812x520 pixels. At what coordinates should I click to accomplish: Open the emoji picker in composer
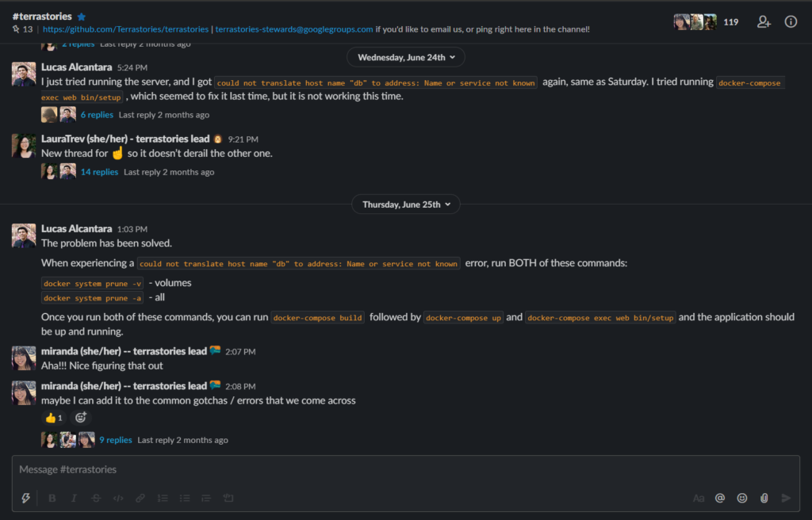pos(742,499)
